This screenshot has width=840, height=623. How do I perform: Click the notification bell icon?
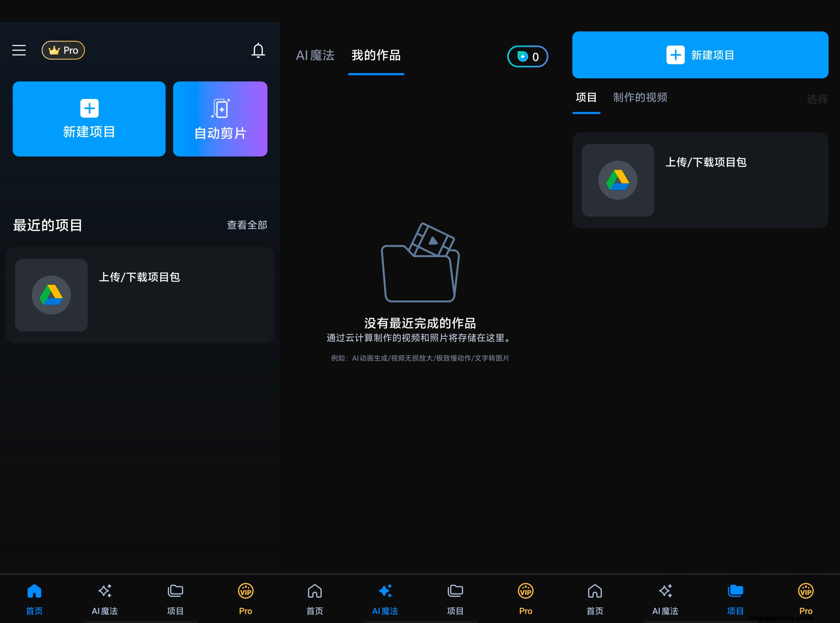click(x=258, y=51)
